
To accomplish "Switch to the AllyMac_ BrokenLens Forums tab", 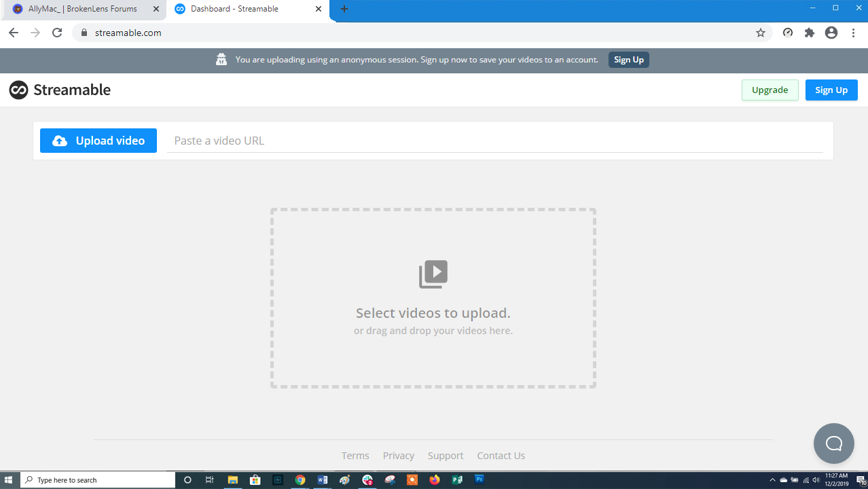I will click(85, 10).
